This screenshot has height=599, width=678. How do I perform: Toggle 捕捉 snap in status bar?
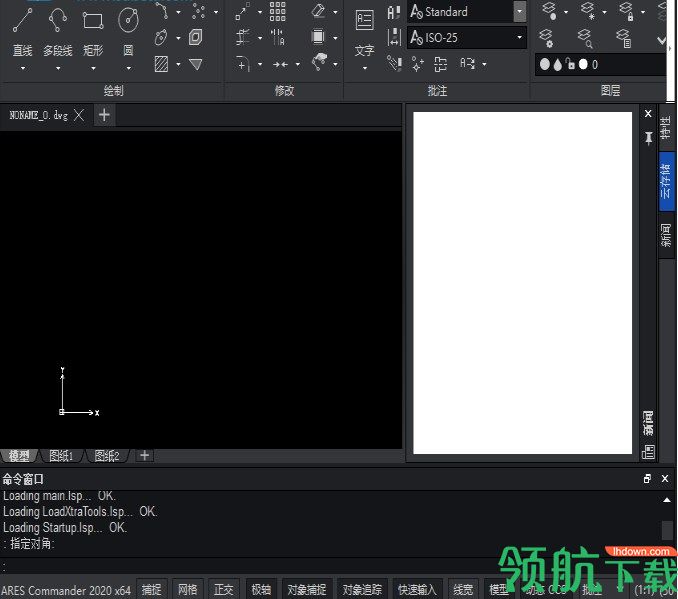point(151,589)
